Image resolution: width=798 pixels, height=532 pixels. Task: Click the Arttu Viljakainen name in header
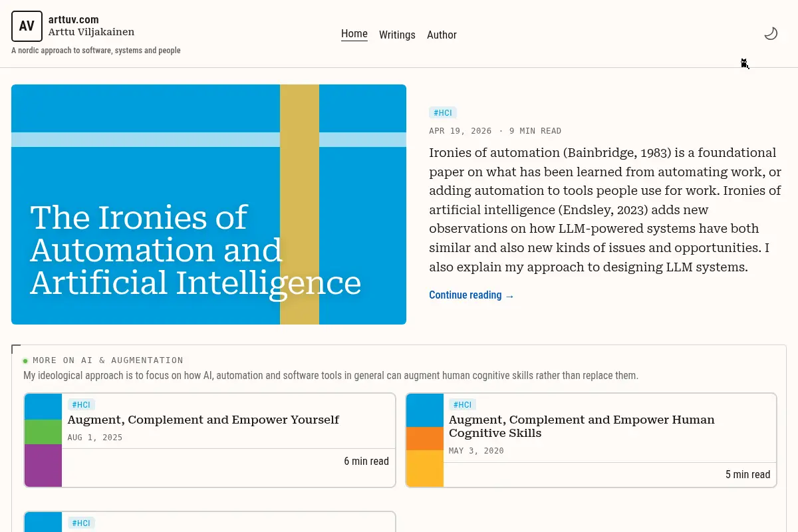91,32
